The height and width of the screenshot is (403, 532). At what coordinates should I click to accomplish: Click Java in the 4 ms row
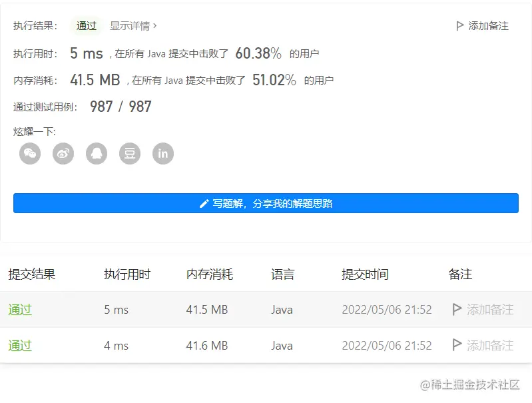[282, 346]
